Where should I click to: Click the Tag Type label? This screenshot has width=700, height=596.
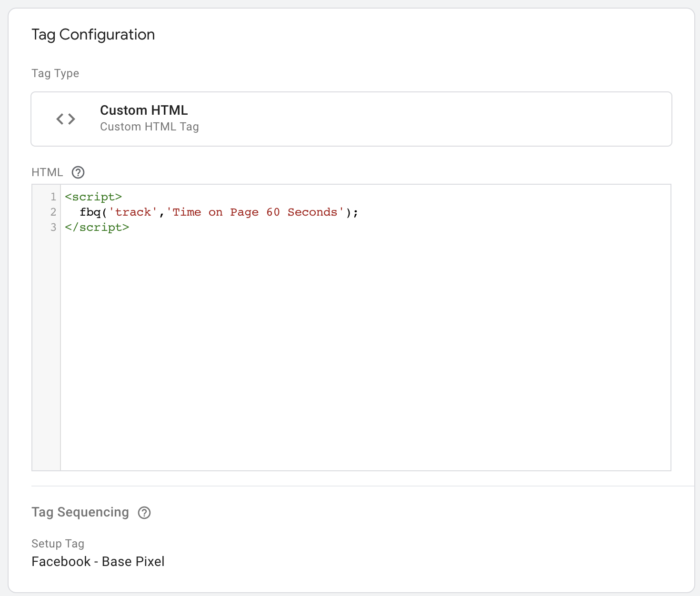(55, 73)
